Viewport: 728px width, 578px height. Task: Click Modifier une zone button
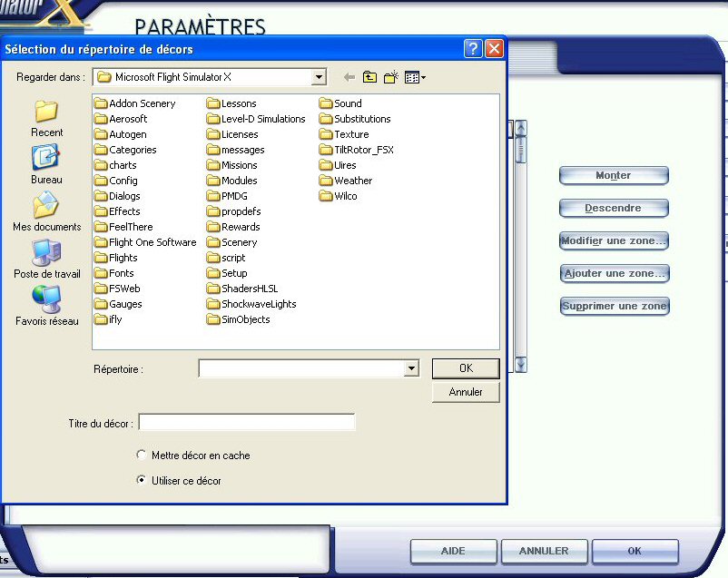pyautogui.click(x=614, y=240)
